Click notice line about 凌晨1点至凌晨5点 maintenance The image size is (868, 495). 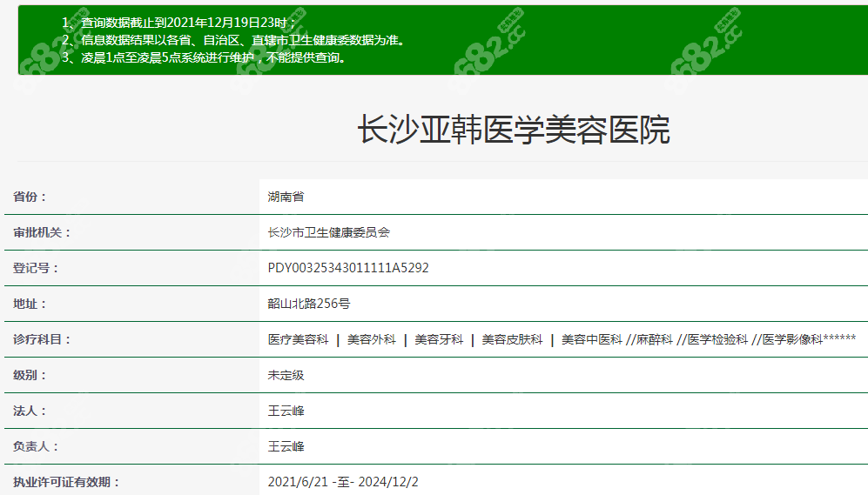point(205,57)
